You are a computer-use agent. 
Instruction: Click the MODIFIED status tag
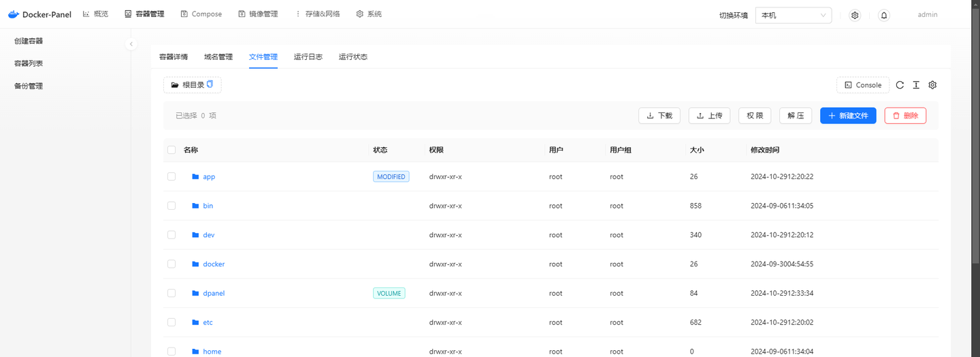pyautogui.click(x=391, y=176)
